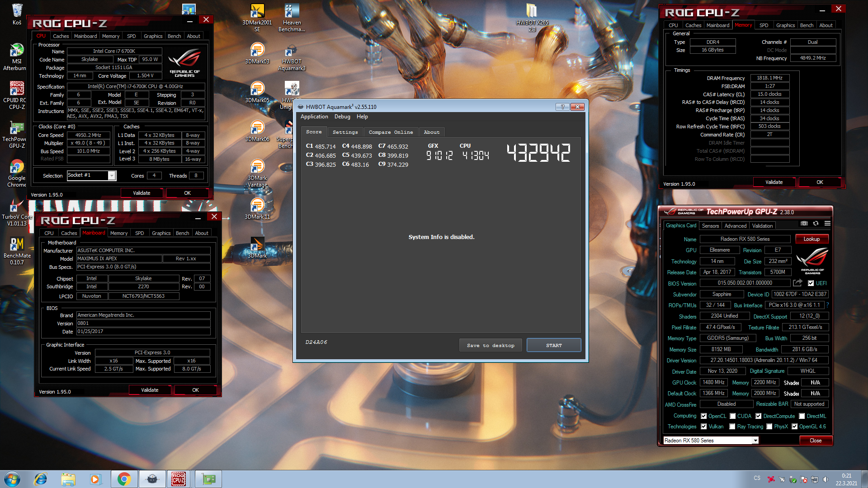This screenshot has height=488, width=868.
Task: Open the Advanced tab in GPU-Z
Action: pyautogui.click(x=736, y=226)
